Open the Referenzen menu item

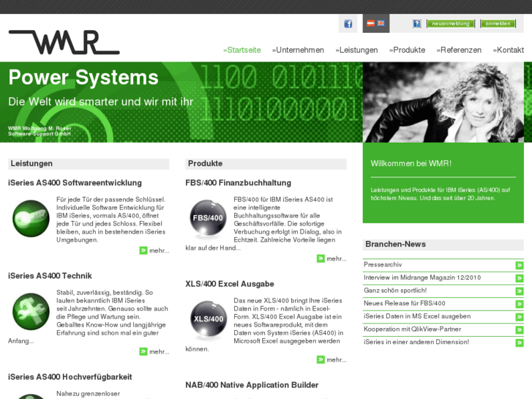point(459,50)
